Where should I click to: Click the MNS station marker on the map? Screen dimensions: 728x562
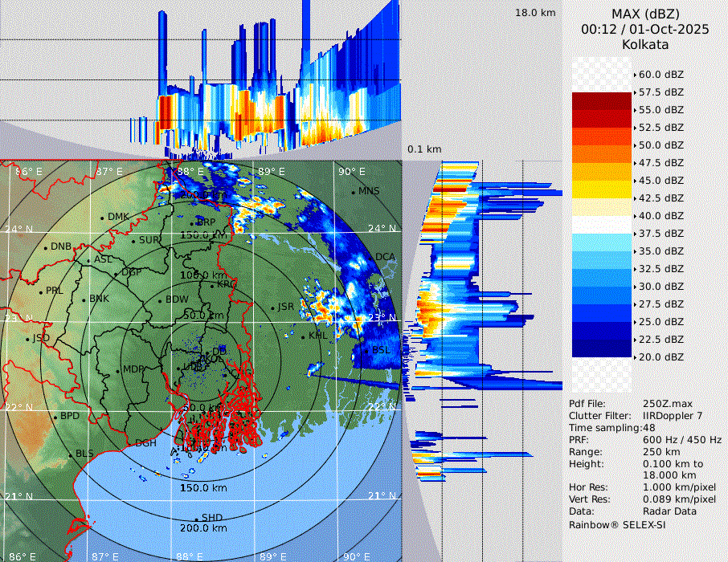[354, 192]
